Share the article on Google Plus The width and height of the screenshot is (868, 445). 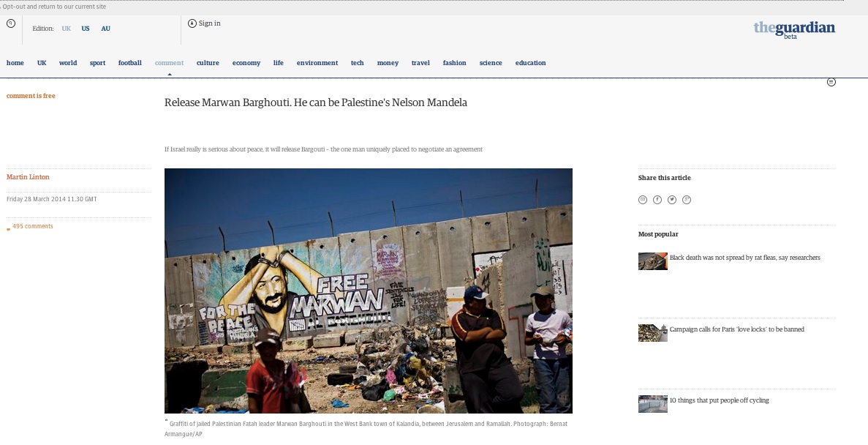[687, 200]
